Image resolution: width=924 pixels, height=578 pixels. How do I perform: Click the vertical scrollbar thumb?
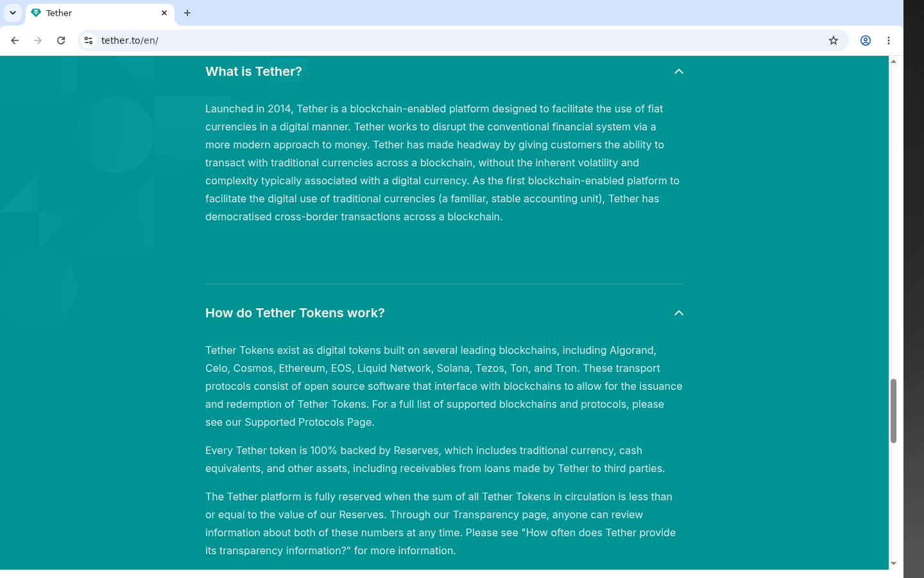click(x=893, y=411)
